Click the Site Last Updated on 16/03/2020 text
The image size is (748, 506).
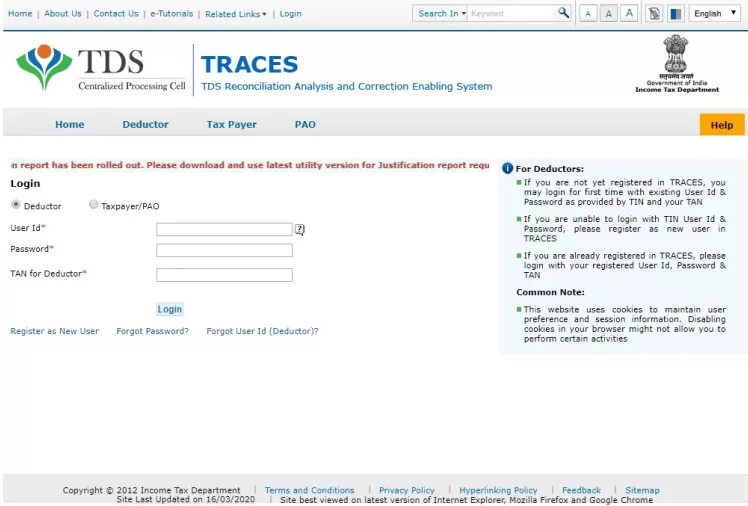186,499
